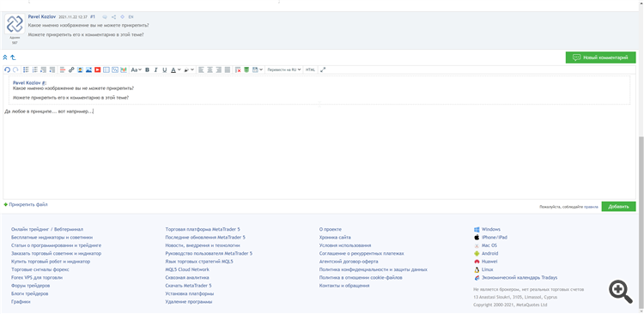Click Pavel Kozlov's avatar image
This screenshot has height=314, width=644.
click(15, 24)
